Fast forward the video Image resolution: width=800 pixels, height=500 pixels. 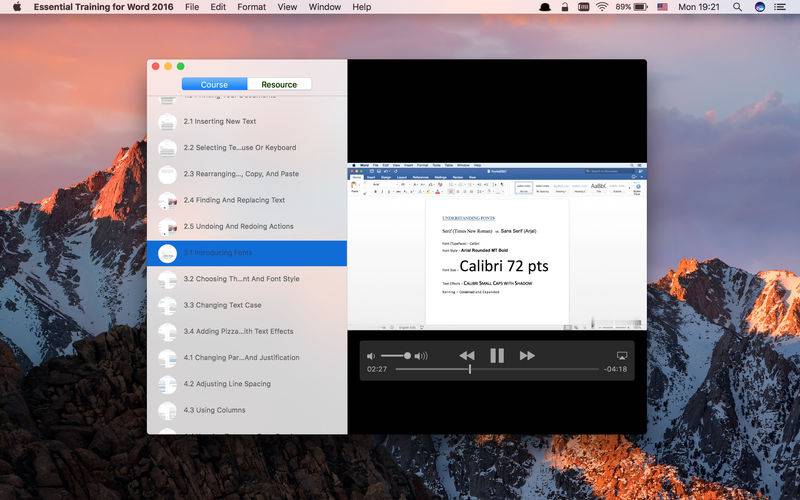pyautogui.click(x=527, y=356)
